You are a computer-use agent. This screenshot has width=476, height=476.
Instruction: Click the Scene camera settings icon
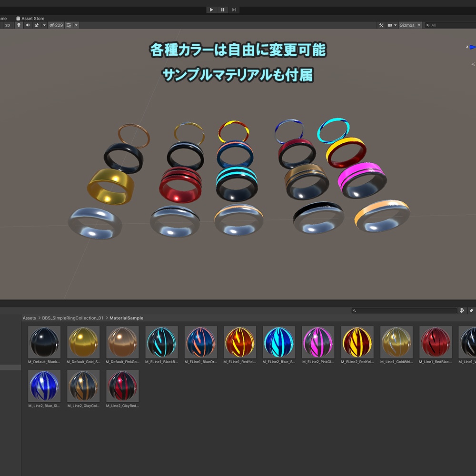[390, 25]
